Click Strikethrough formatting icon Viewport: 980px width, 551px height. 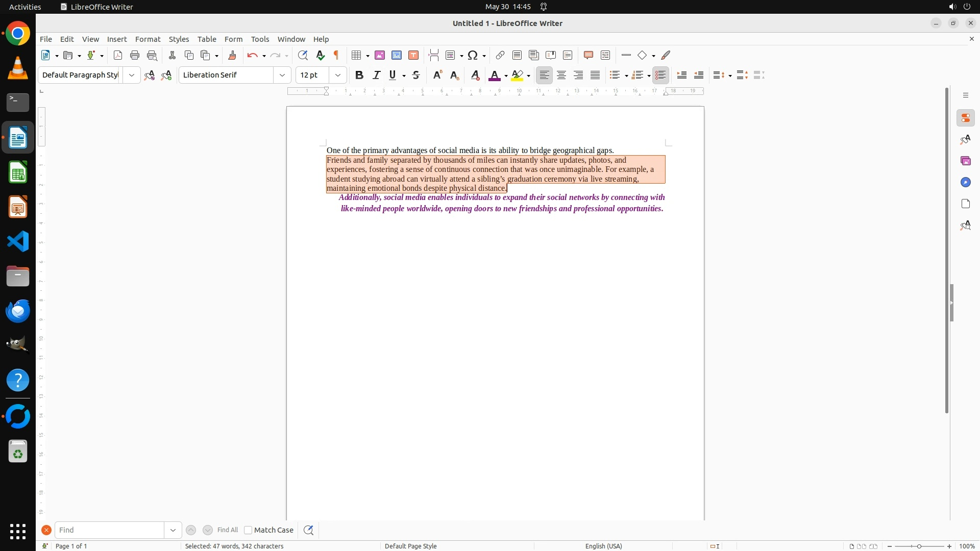click(x=416, y=75)
